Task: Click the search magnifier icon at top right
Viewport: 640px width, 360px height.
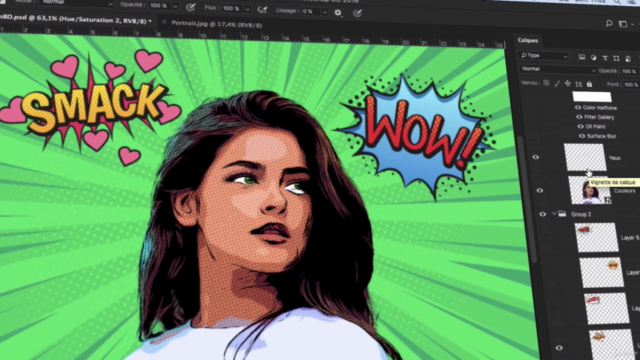Action: point(609,23)
